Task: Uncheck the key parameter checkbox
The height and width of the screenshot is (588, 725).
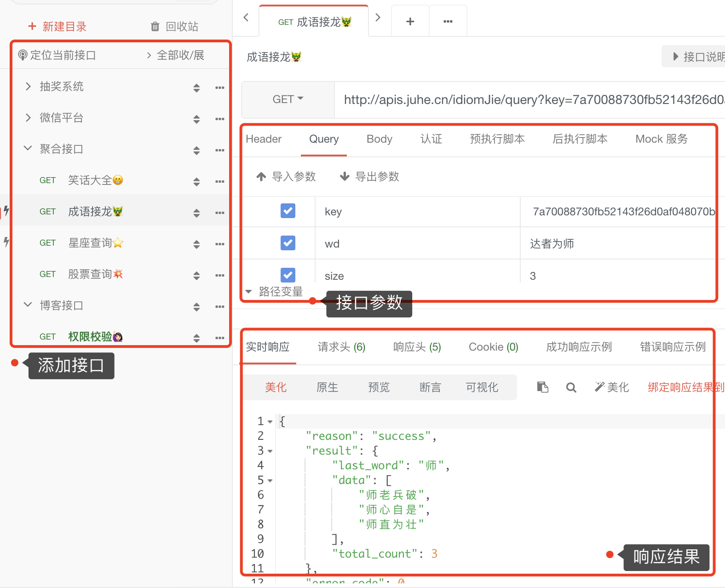Action: 288,211
